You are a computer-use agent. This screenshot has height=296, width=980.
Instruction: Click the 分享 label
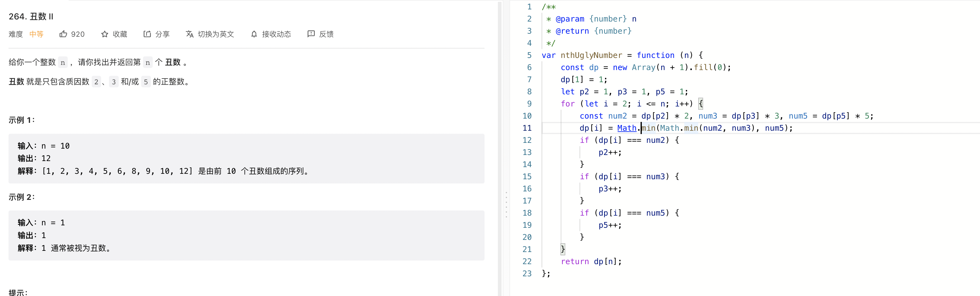(162, 34)
